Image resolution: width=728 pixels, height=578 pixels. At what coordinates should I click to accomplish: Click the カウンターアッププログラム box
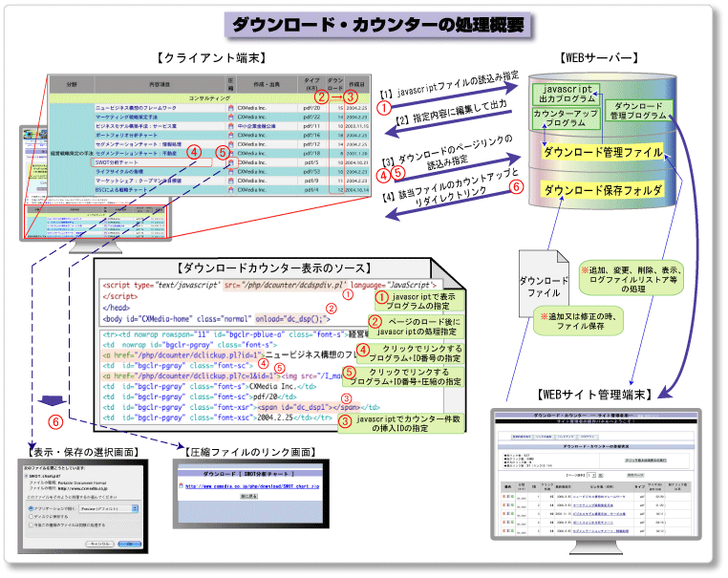tap(566, 118)
